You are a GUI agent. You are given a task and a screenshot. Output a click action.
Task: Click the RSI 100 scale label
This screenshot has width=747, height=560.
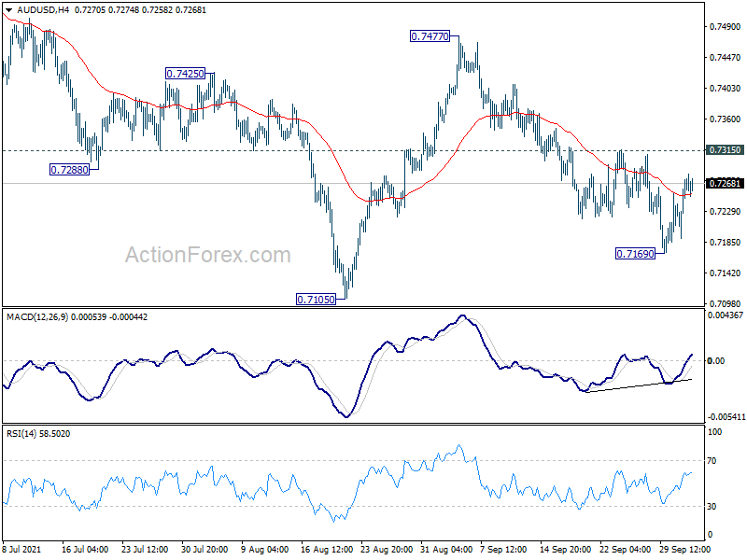click(x=714, y=432)
